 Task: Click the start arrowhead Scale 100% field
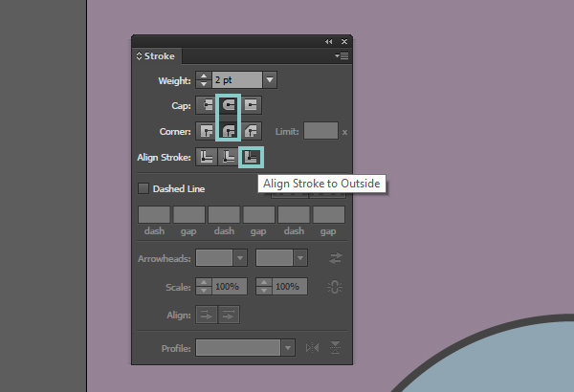click(230, 286)
